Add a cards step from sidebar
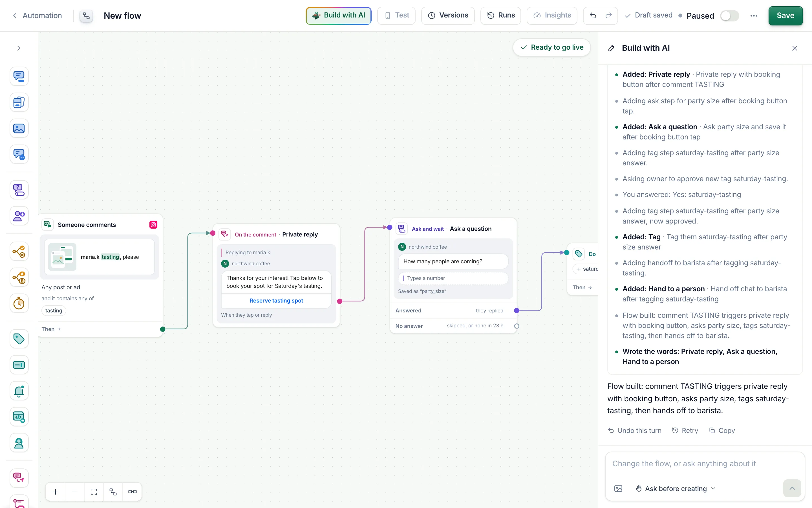This screenshot has height=508, width=812. [x=19, y=102]
